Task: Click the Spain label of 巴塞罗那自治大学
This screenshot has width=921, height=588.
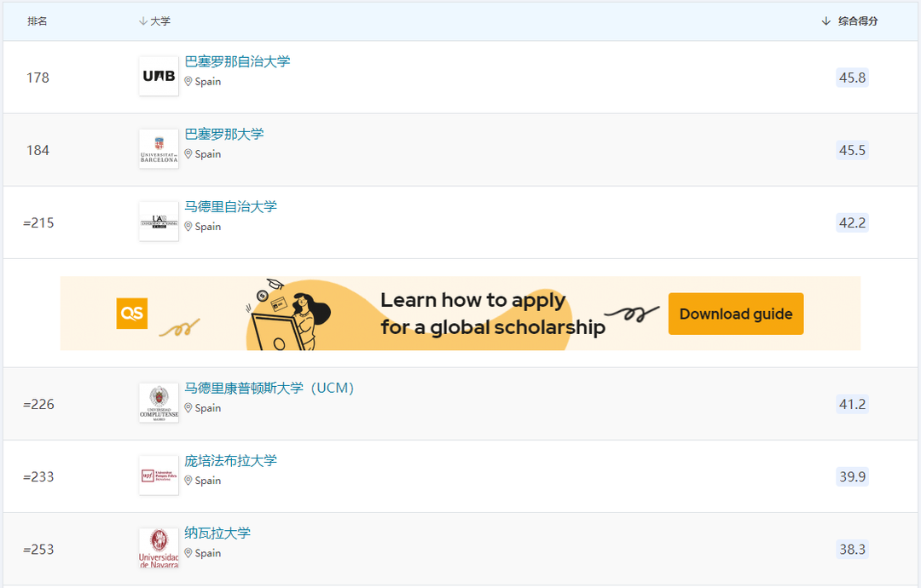Action: tap(208, 82)
